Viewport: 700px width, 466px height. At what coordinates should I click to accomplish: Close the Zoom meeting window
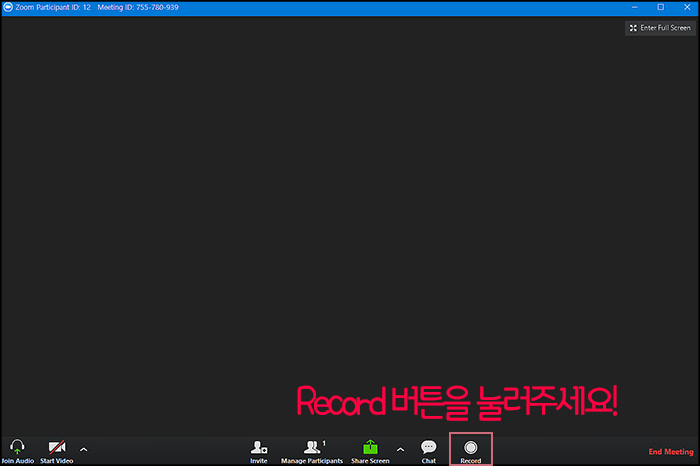point(687,7)
